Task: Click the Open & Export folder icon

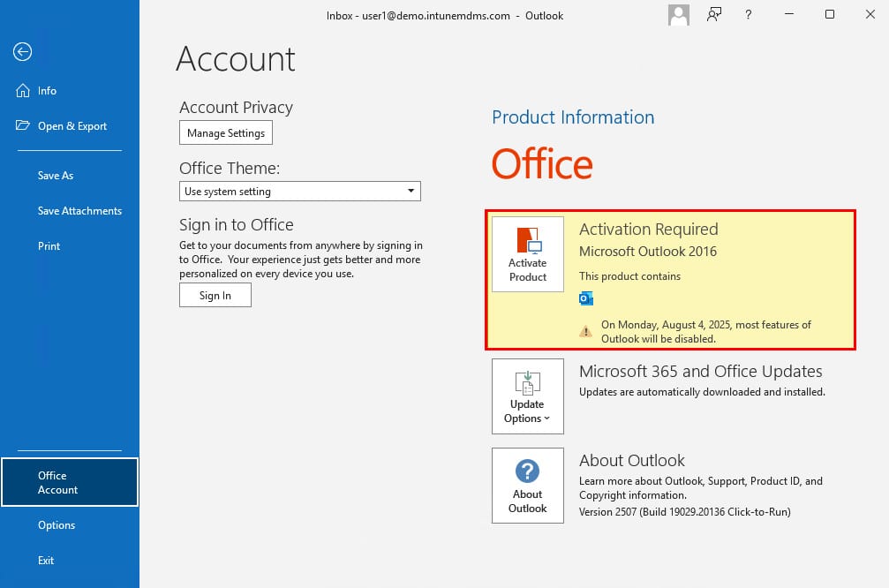Action: point(23,125)
